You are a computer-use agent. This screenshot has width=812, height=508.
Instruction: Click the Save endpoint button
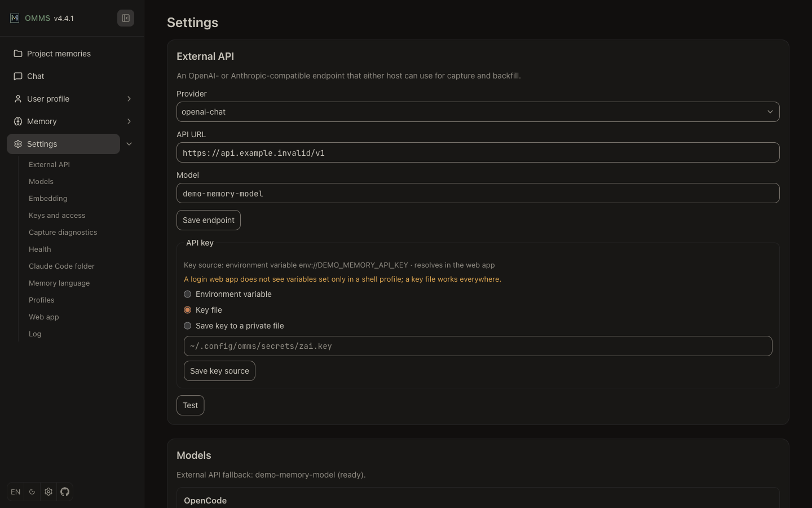[209, 220]
